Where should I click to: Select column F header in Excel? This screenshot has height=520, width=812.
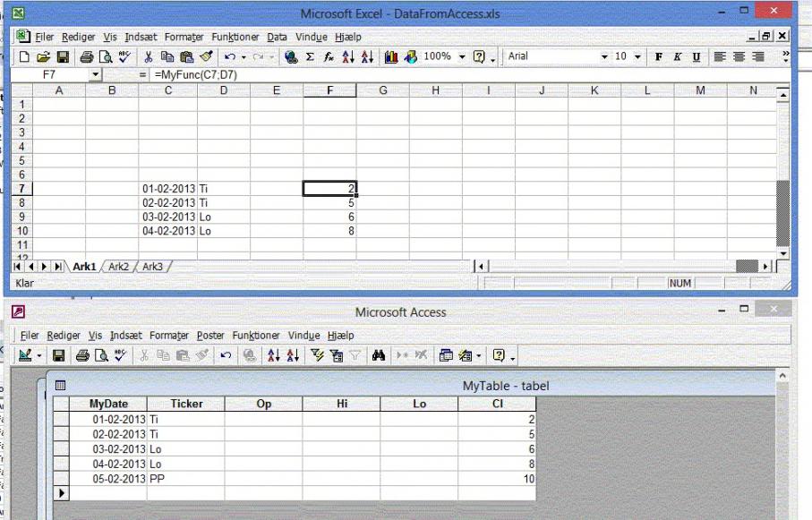click(x=329, y=90)
